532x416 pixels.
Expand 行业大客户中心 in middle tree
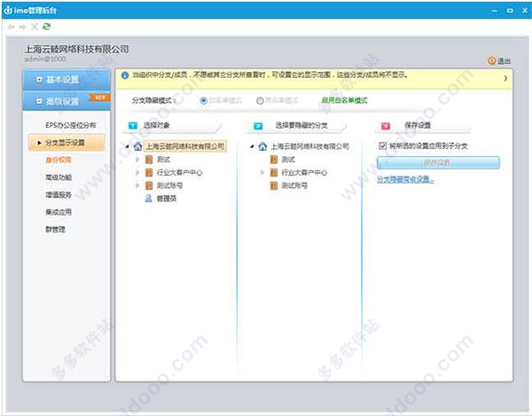262,173
